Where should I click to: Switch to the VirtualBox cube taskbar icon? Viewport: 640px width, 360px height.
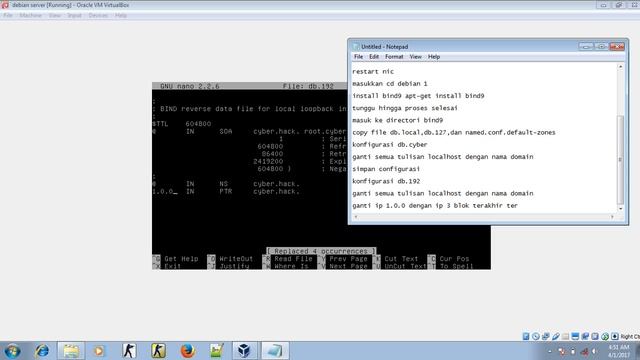(x=244, y=351)
